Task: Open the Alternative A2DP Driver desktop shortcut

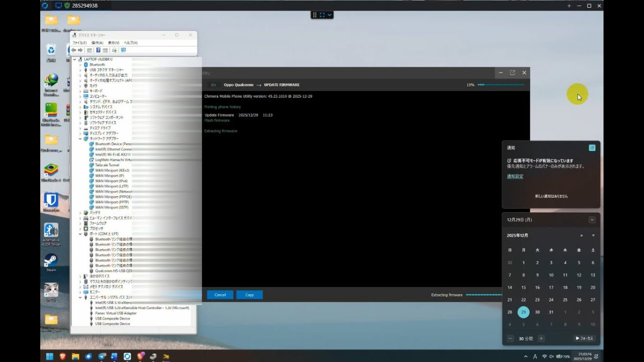Action: pyautogui.click(x=51, y=234)
